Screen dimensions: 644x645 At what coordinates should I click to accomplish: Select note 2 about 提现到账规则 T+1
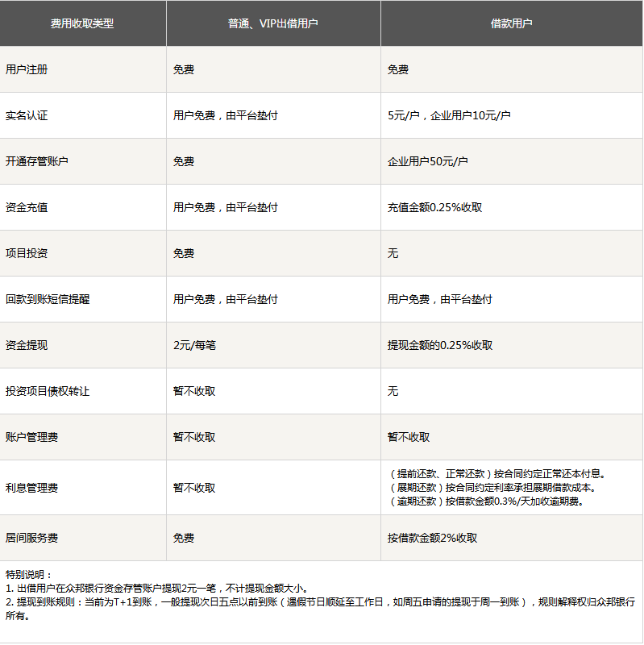point(320,609)
